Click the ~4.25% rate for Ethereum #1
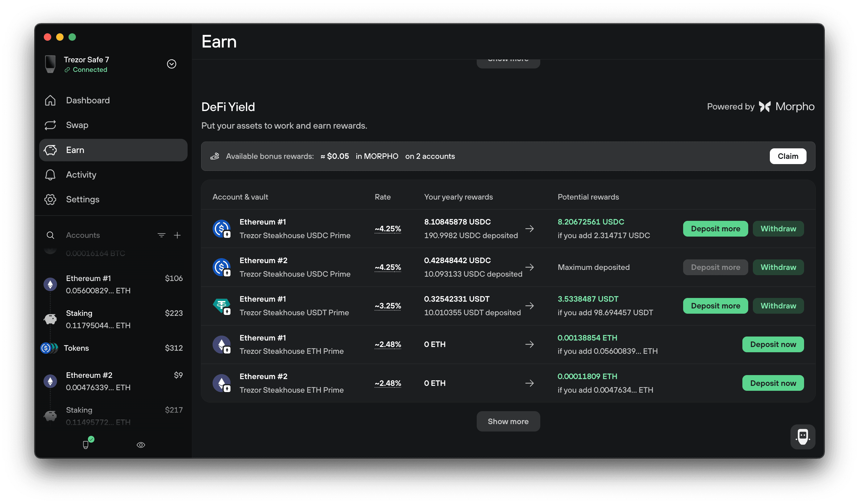The image size is (859, 504). [x=388, y=229]
